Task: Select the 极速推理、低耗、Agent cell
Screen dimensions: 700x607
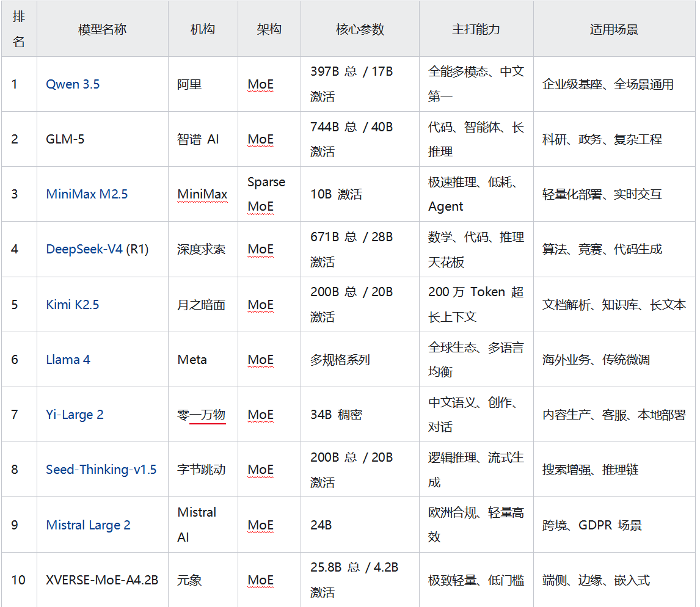Action: click(476, 194)
